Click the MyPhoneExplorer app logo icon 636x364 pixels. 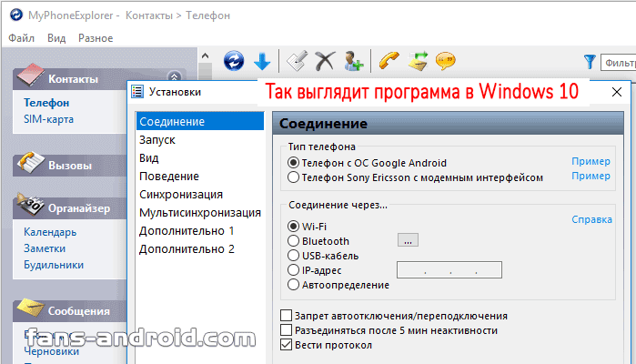(x=16, y=15)
